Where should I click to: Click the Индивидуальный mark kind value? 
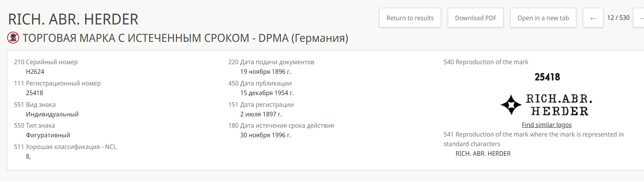click(52, 114)
